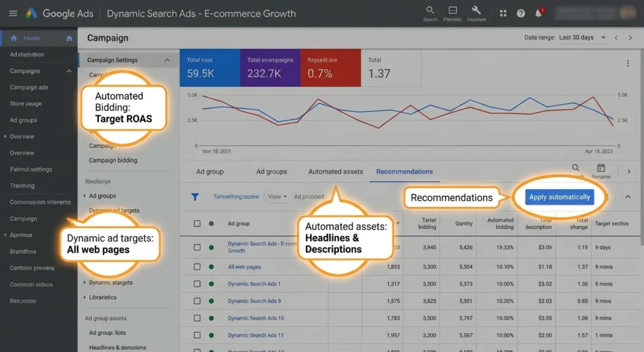Image resolution: width=644 pixels, height=352 pixels.
Task: Go to next date range
Action: 630,38
